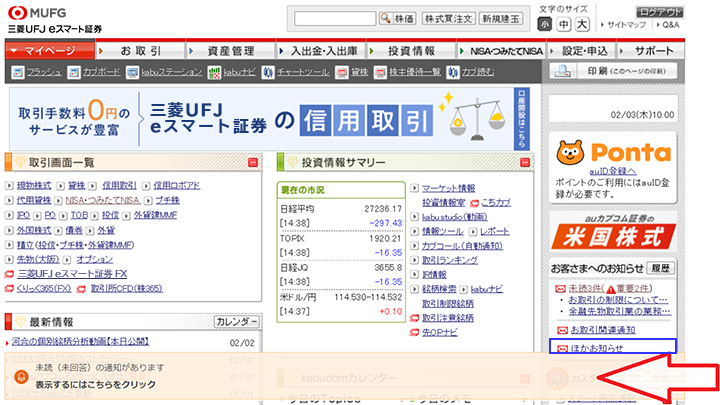Open the 外貨建MMF link in the IPO row

coord(155,215)
